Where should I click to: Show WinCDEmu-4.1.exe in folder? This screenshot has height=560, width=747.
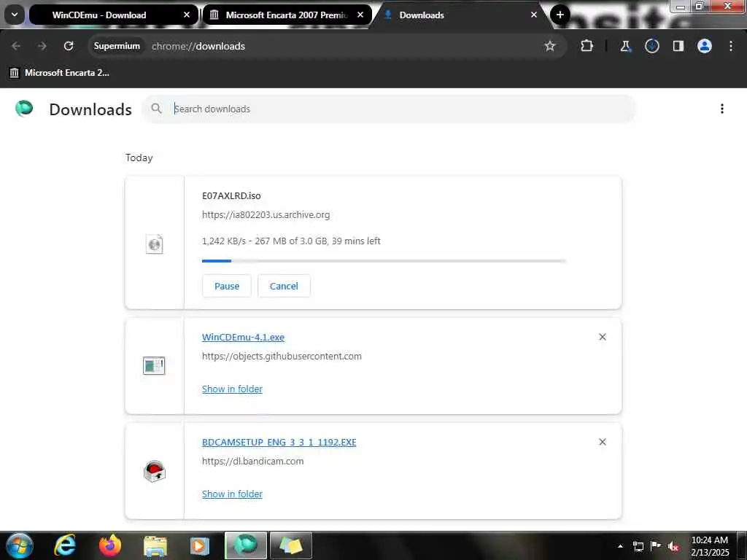(232, 389)
